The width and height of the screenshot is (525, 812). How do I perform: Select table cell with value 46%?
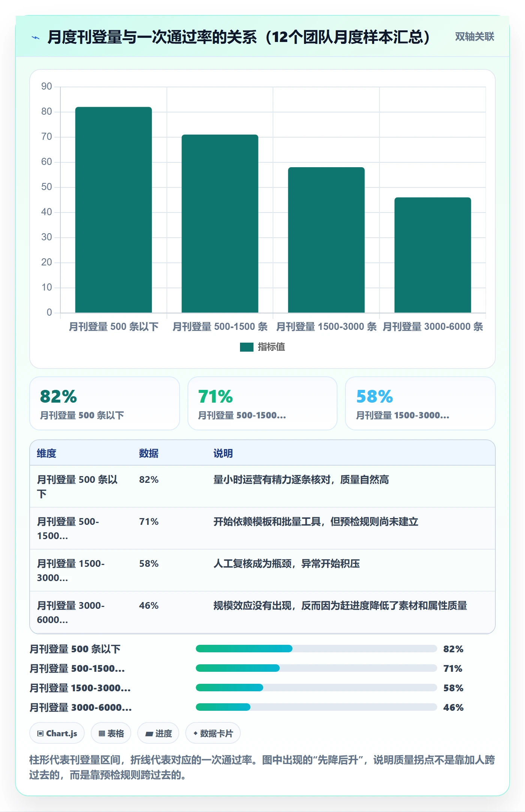[x=149, y=606]
